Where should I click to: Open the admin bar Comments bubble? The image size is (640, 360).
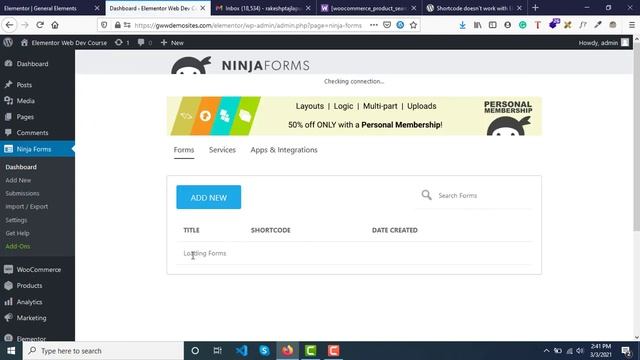pyautogui.click(x=144, y=42)
